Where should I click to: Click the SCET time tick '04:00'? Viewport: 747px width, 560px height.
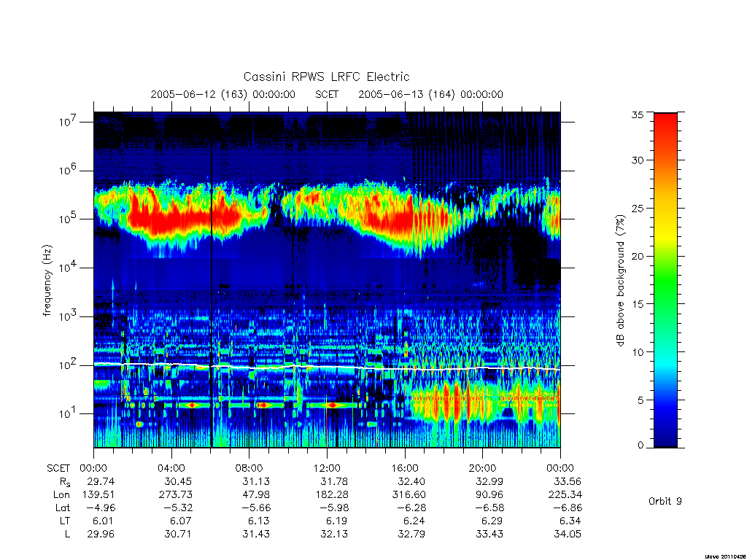(171, 468)
